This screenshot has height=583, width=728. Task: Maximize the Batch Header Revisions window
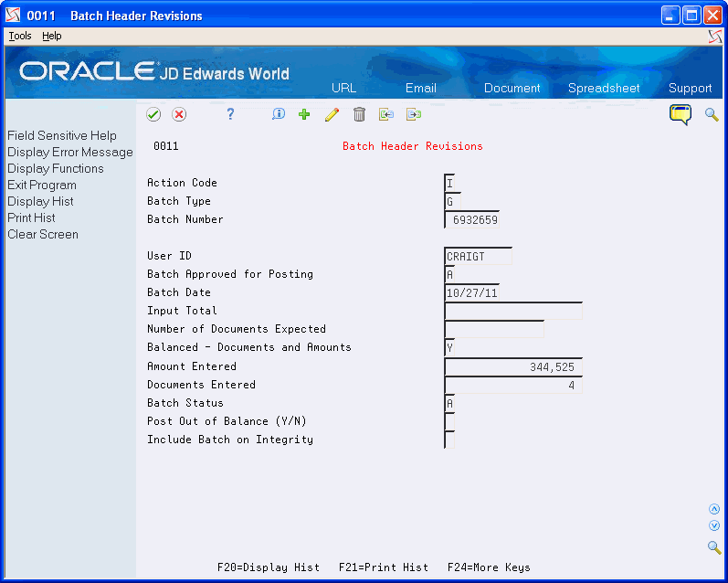(691, 16)
